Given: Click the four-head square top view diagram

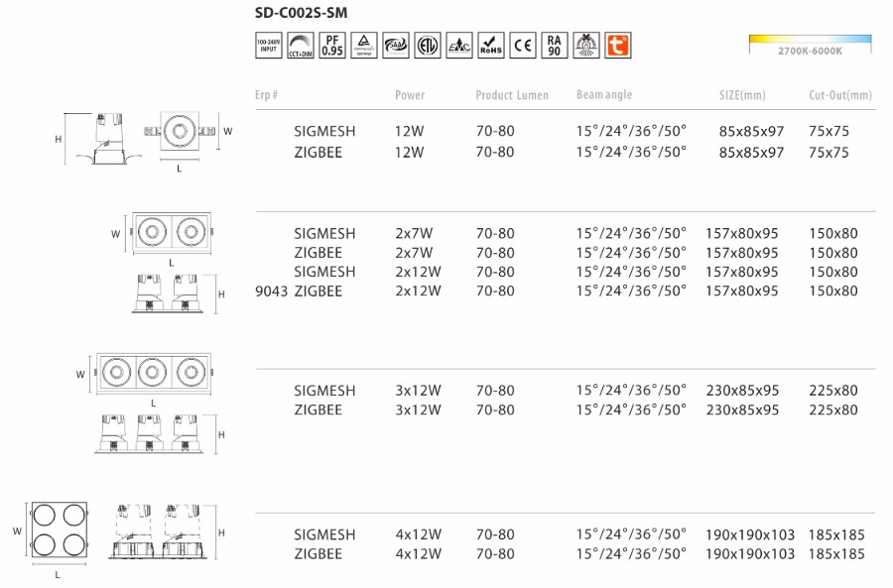Looking at the screenshot, I should [x=60, y=530].
